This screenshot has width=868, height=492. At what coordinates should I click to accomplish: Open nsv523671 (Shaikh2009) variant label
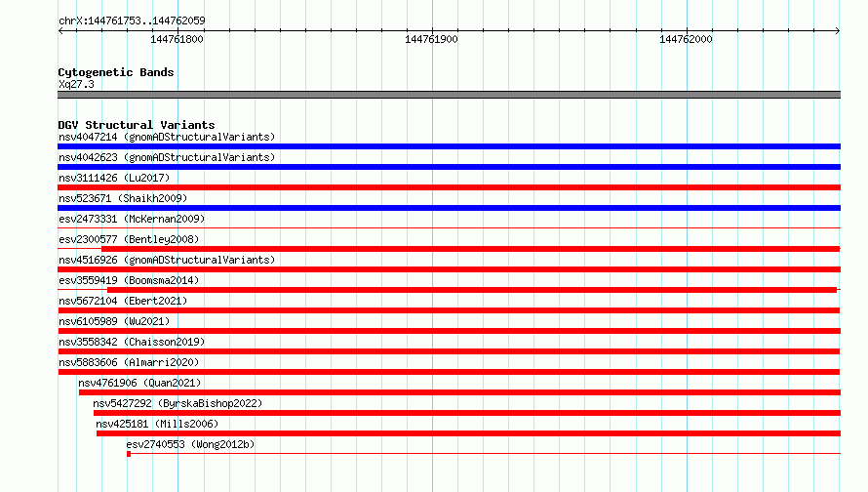point(123,198)
